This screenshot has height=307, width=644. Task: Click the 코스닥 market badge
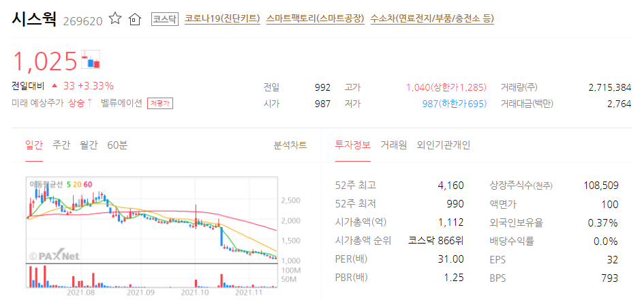click(x=165, y=19)
